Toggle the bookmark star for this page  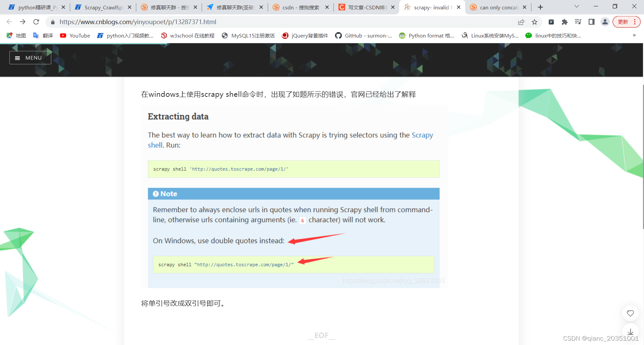535,22
